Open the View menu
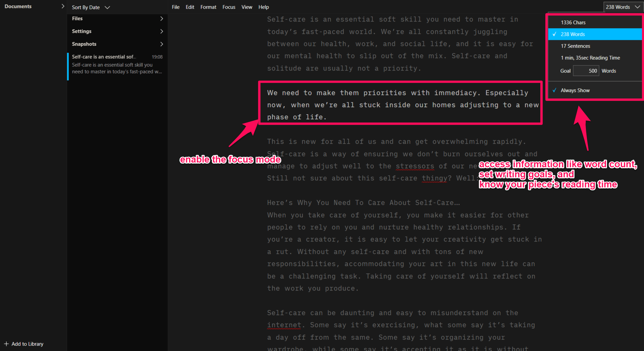 click(x=246, y=7)
